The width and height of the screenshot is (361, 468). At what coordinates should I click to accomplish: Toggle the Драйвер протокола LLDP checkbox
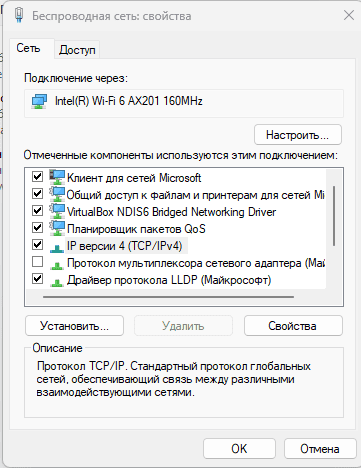click(x=37, y=279)
